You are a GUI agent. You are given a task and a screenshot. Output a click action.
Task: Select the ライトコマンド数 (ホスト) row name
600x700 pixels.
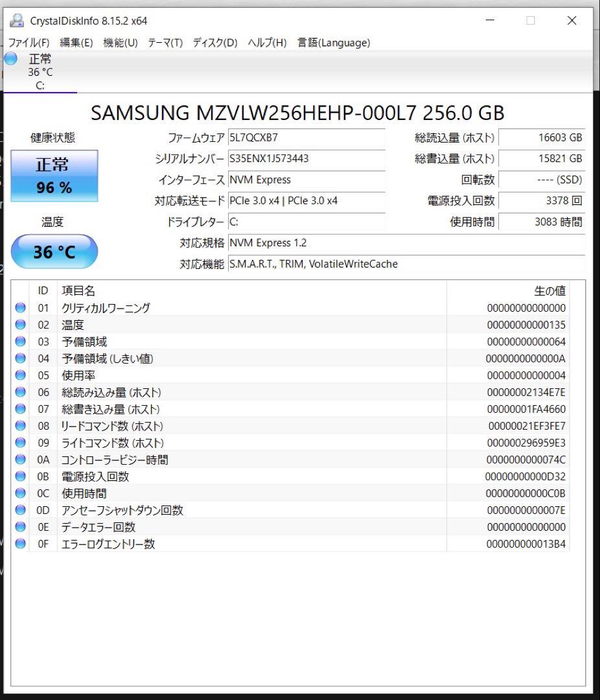[113, 443]
